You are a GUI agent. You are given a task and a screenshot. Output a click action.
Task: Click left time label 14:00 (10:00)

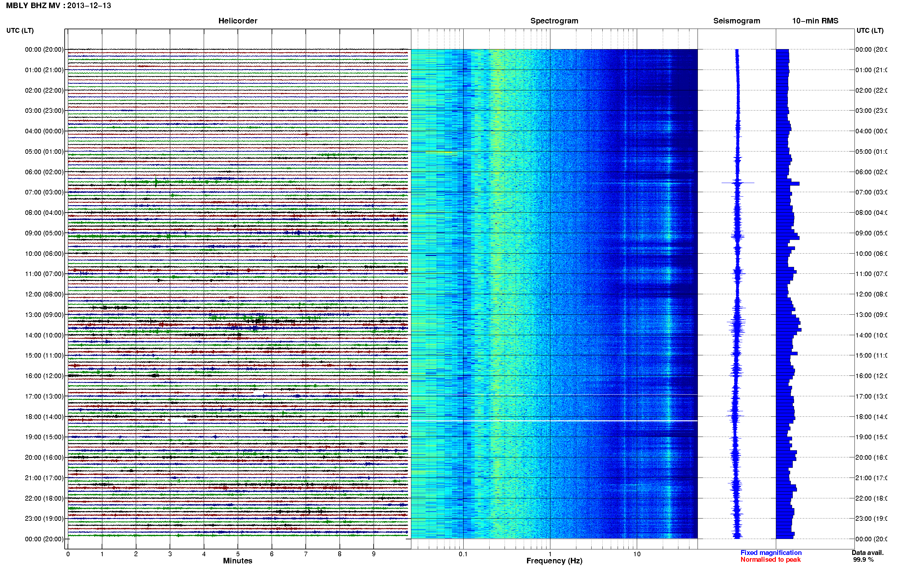pyautogui.click(x=44, y=335)
